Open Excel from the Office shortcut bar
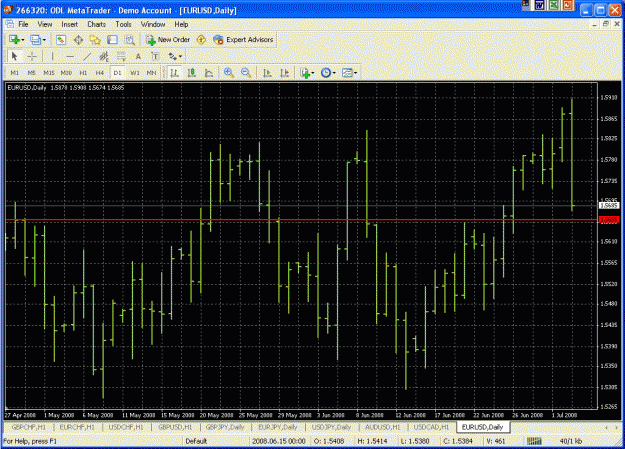 (554, 5)
